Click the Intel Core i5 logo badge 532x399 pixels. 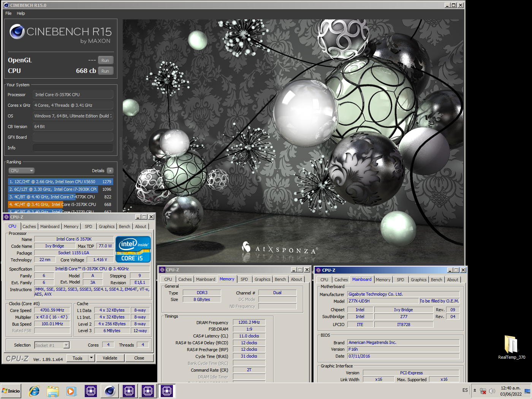[133, 249]
